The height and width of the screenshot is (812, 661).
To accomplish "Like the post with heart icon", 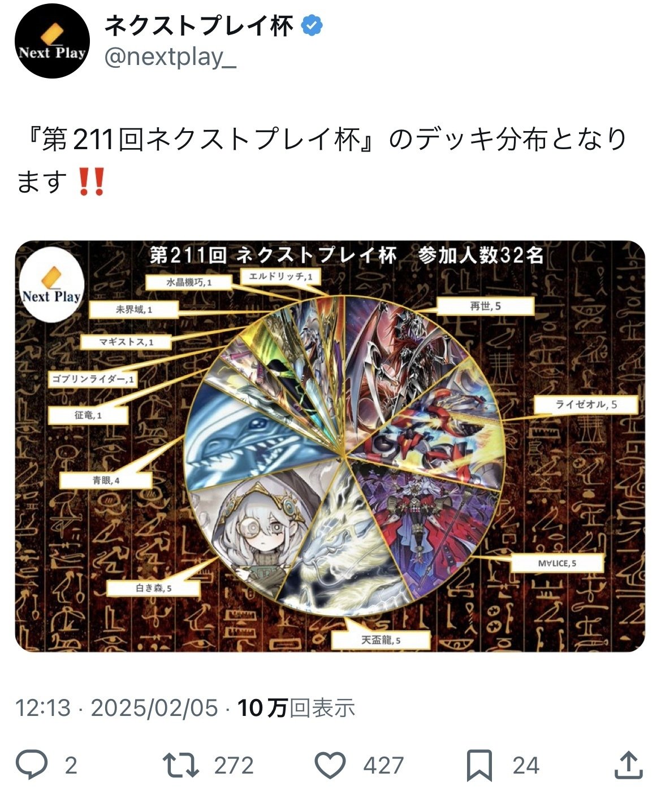I will 330,765.
